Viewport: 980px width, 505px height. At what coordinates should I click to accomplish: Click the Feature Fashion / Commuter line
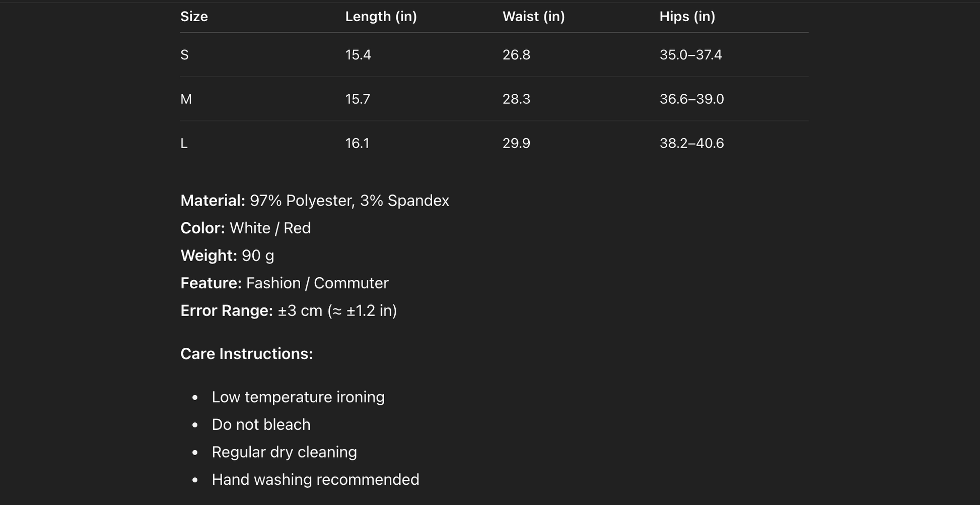[x=284, y=283]
